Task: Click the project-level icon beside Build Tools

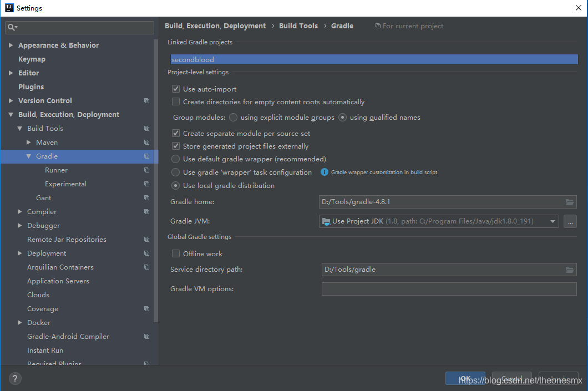Action: click(146, 129)
